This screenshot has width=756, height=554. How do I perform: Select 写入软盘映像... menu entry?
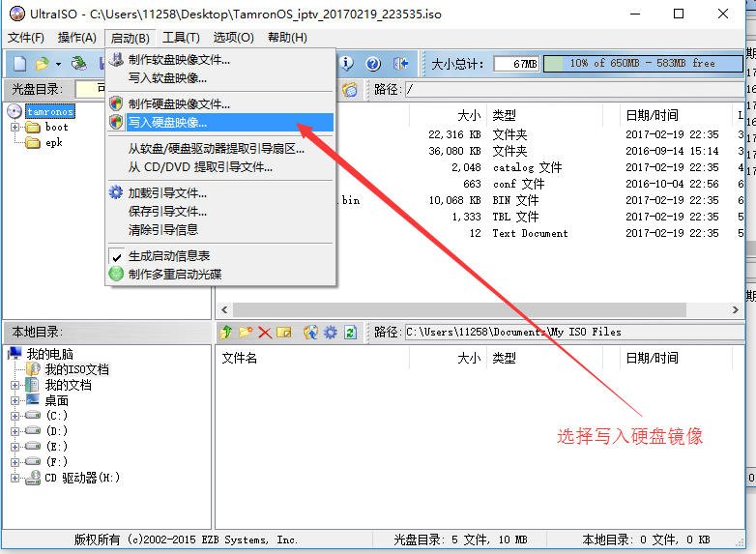point(220,78)
